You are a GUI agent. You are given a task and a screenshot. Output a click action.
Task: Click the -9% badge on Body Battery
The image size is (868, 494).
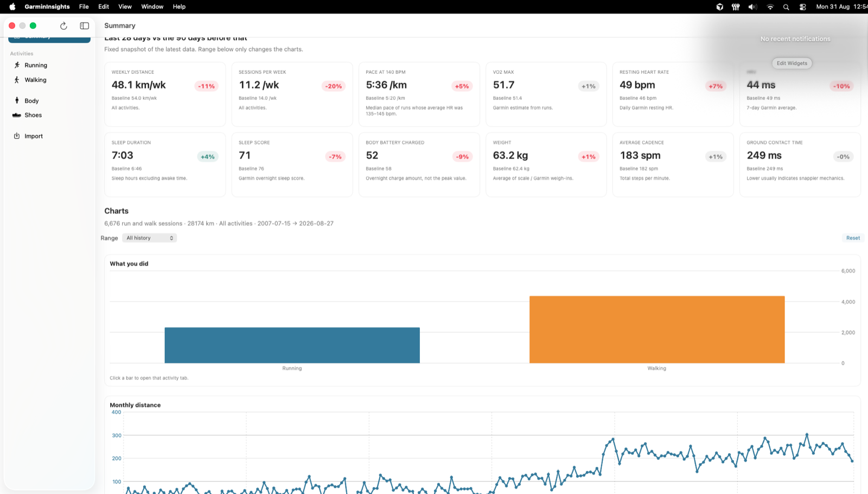click(462, 157)
